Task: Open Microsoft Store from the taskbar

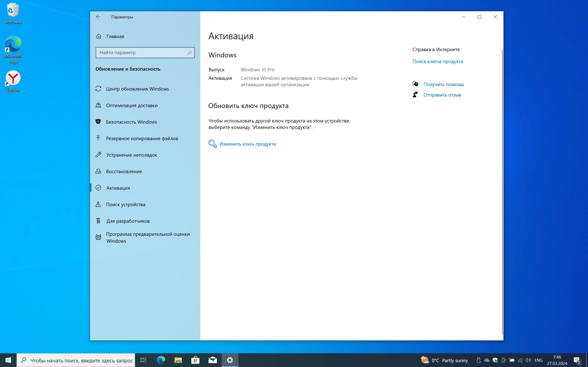Action: pyautogui.click(x=195, y=360)
